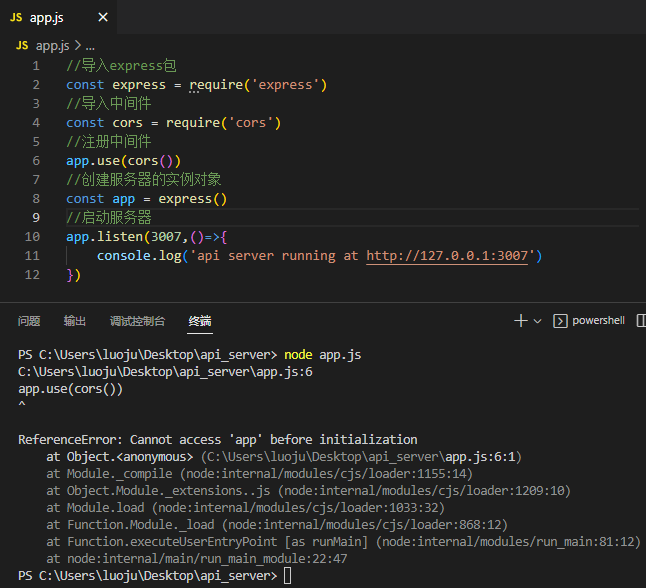The image size is (646, 588).
Task: Click the app.js:6:1 stack trace link
Action: pos(480,457)
